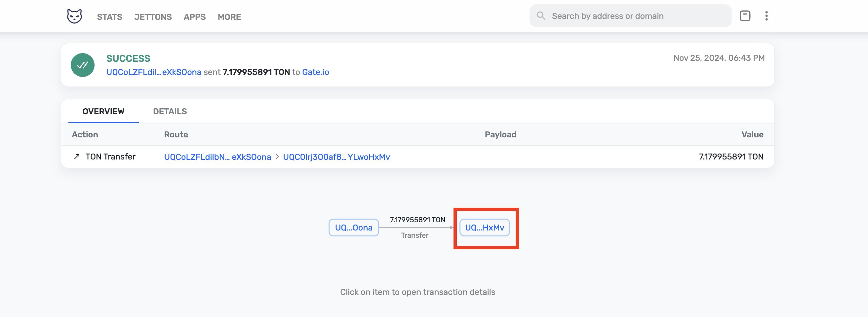Click the Tonviewer cat logo
This screenshot has width=868, height=317.
[x=74, y=16]
